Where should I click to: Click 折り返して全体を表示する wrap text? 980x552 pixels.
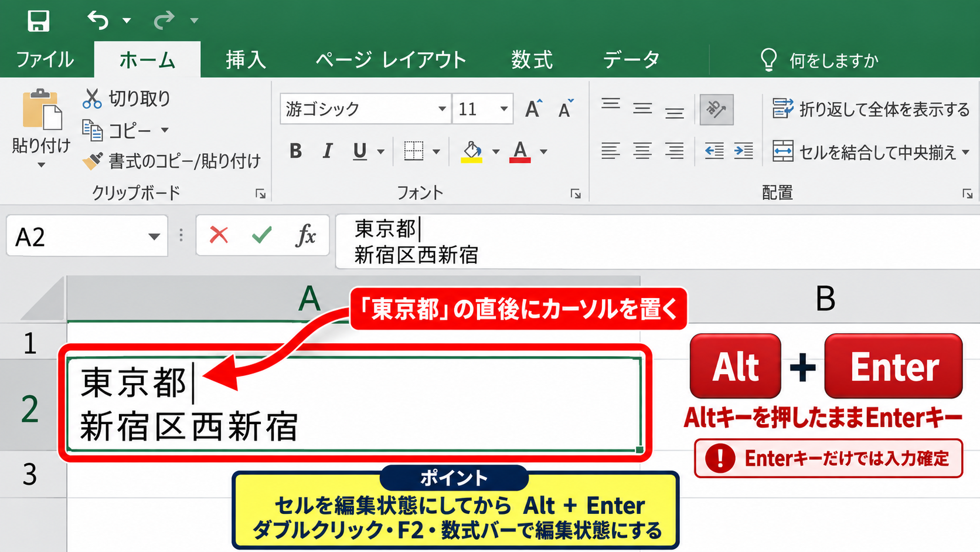click(x=871, y=109)
